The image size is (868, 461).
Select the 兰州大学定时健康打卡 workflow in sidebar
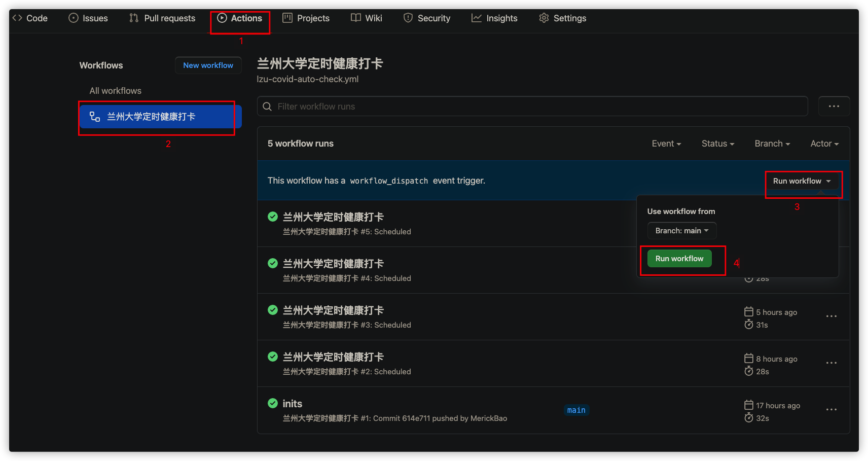161,117
